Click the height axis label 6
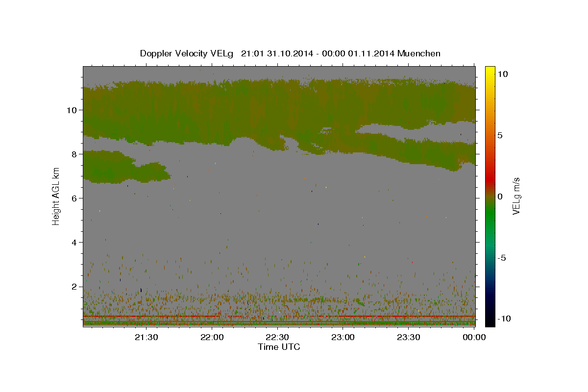588x392 pixels. coord(73,198)
